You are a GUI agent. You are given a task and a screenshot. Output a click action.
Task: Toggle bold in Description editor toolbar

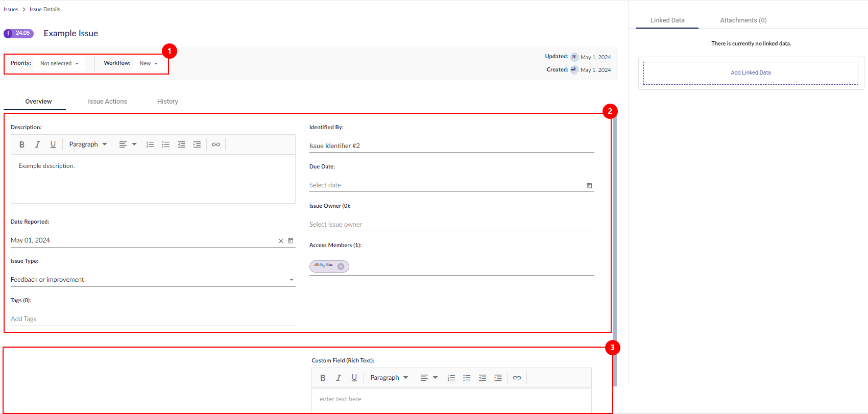coord(22,144)
